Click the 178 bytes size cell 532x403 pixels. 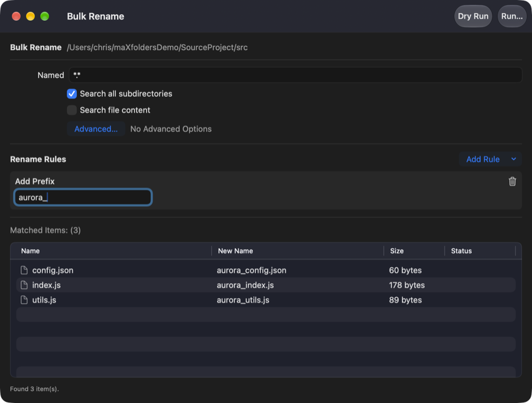tap(407, 285)
